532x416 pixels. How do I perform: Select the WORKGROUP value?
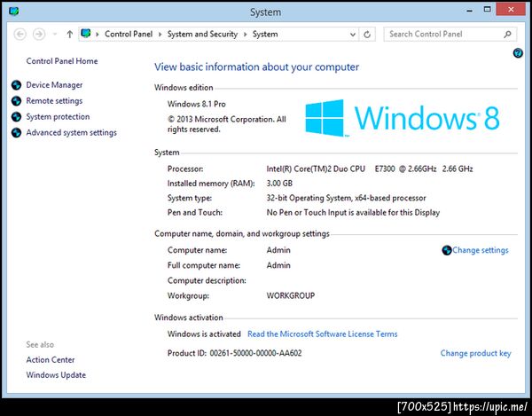pos(291,295)
